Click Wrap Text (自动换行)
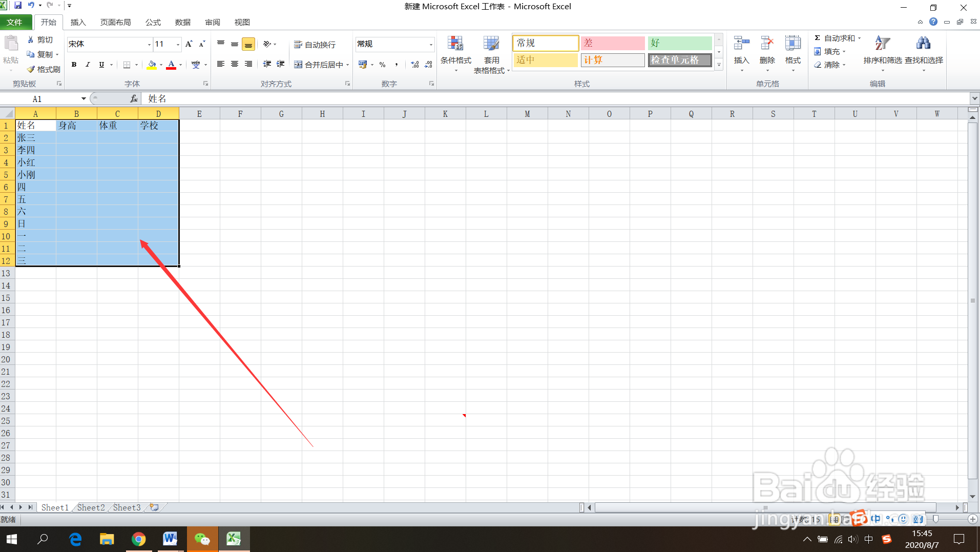Viewport: 980px width, 552px height. [x=315, y=45]
